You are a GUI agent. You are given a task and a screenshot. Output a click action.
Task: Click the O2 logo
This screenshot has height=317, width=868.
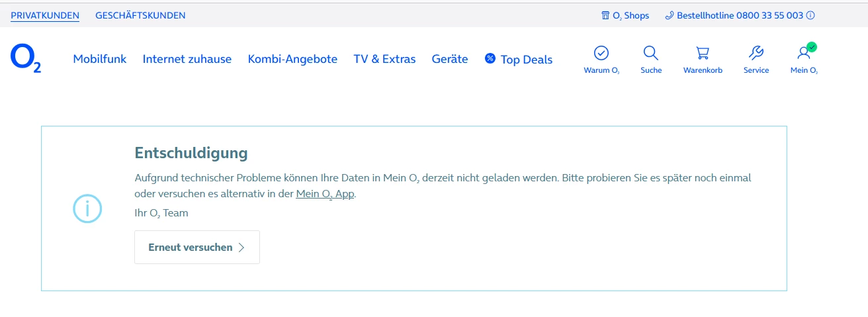coord(26,59)
